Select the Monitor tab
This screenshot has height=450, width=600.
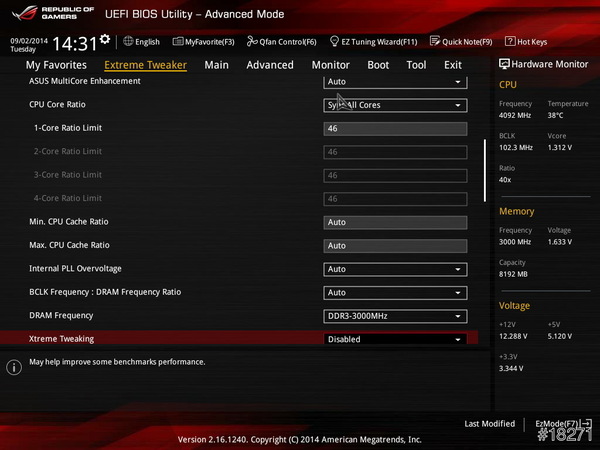tap(331, 65)
